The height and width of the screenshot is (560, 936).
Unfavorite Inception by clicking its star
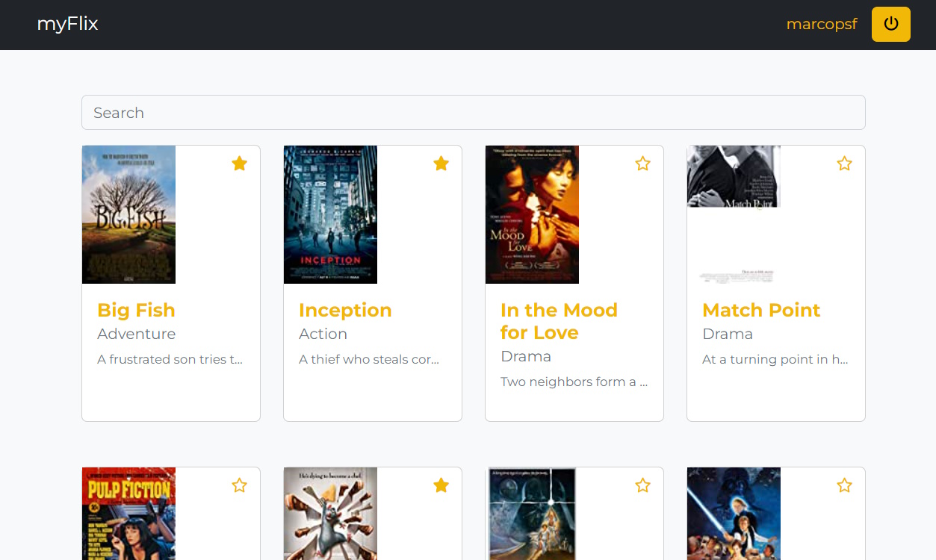(x=441, y=163)
